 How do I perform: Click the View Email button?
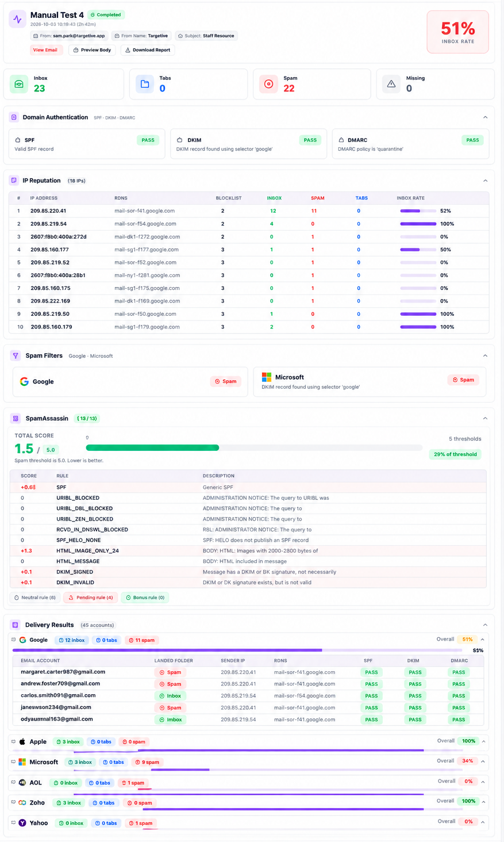tap(45, 50)
